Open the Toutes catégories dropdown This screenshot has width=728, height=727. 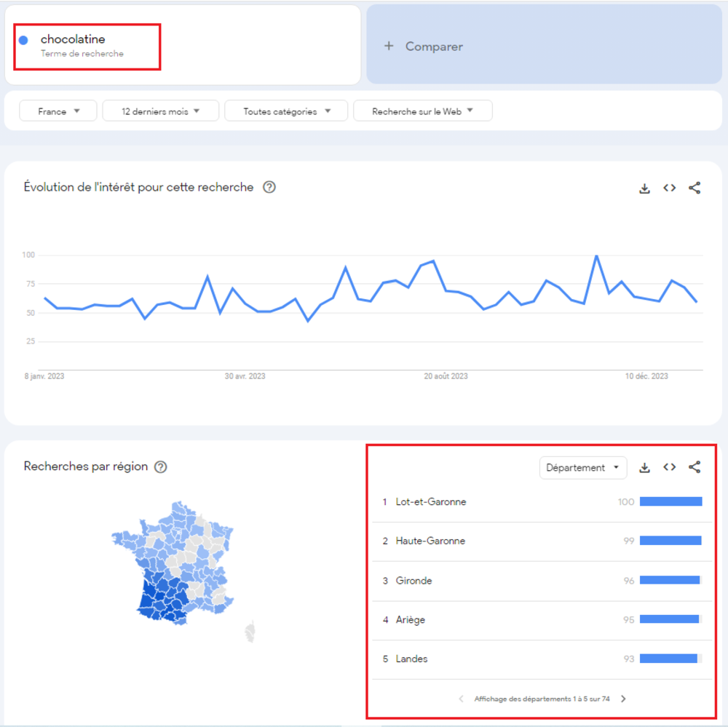(x=286, y=111)
